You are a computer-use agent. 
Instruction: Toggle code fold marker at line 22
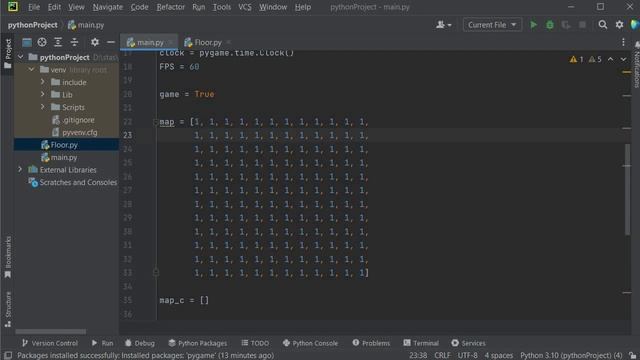[156, 122]
